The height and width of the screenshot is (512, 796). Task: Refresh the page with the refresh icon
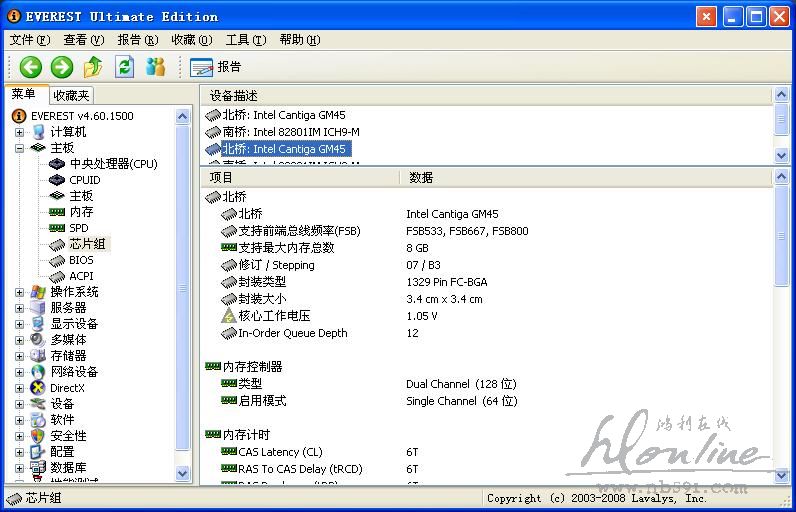[124, 67]
